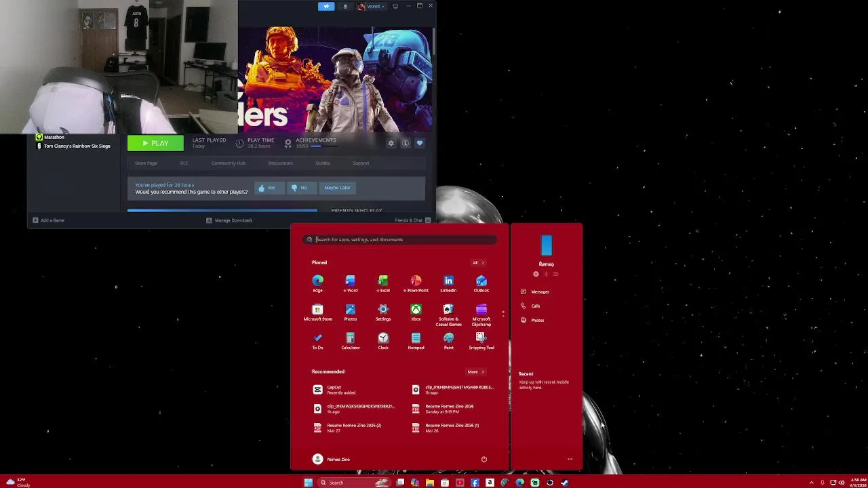This screenshot has height=488, width=868.
Task: Show hidden system tray icons
Action: (x=812, y=483)
